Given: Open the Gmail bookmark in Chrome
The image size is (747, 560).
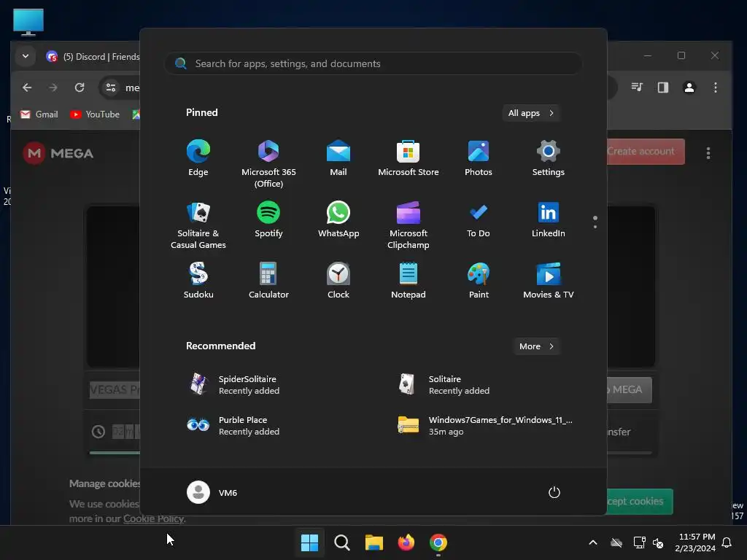Looking at the screenshot, I should coord(39,114).
